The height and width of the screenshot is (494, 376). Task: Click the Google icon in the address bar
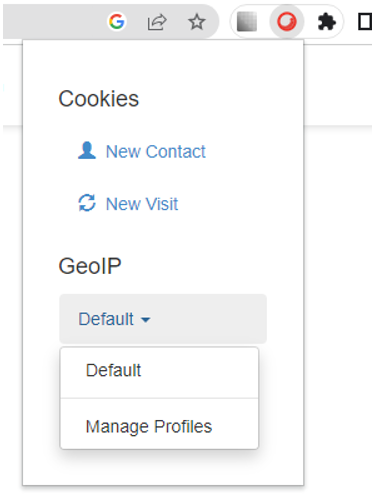(117, 22)
